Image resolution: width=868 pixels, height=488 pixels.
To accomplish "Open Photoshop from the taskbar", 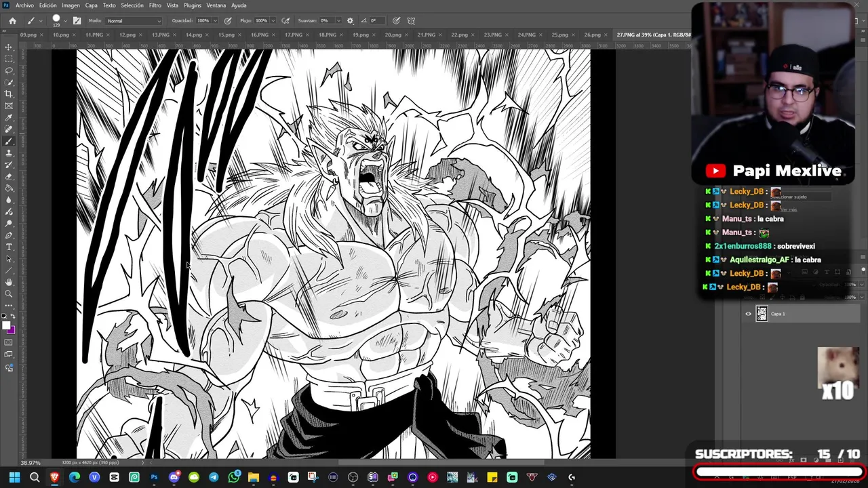I will pyautogui.click(x=154, y=477).
